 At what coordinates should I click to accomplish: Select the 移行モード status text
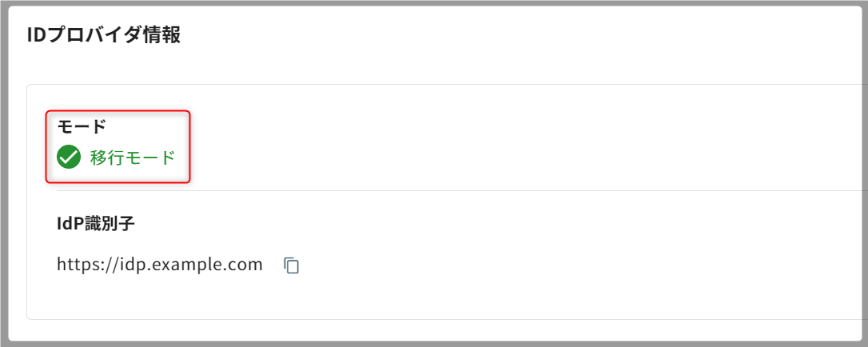[x=132, y=158]
